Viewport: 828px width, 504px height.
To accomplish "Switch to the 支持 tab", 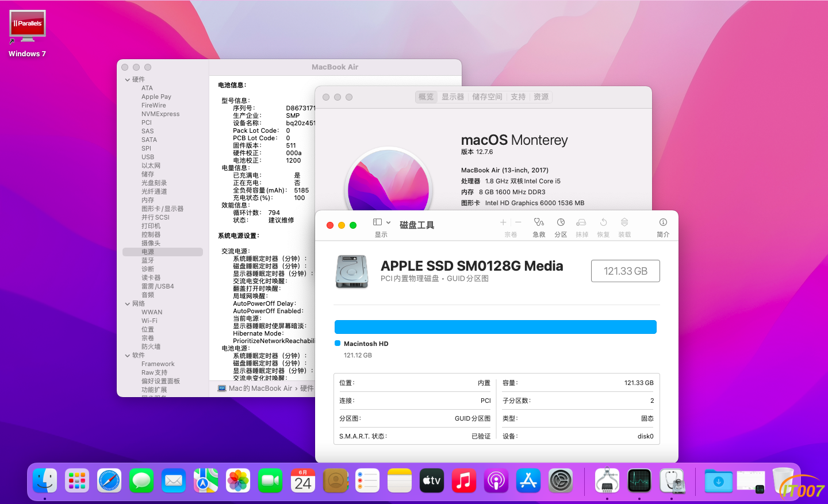I will pyautogui.click(x=518, y=97).
